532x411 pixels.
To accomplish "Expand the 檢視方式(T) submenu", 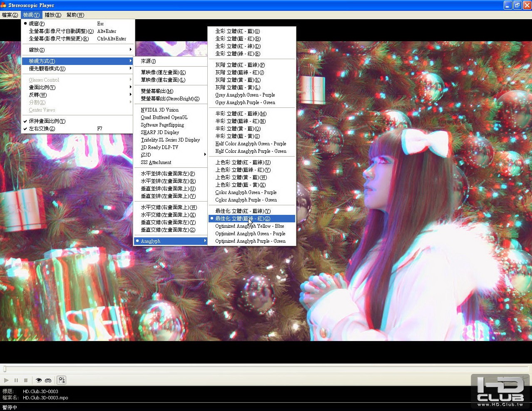I will point(77,61).
